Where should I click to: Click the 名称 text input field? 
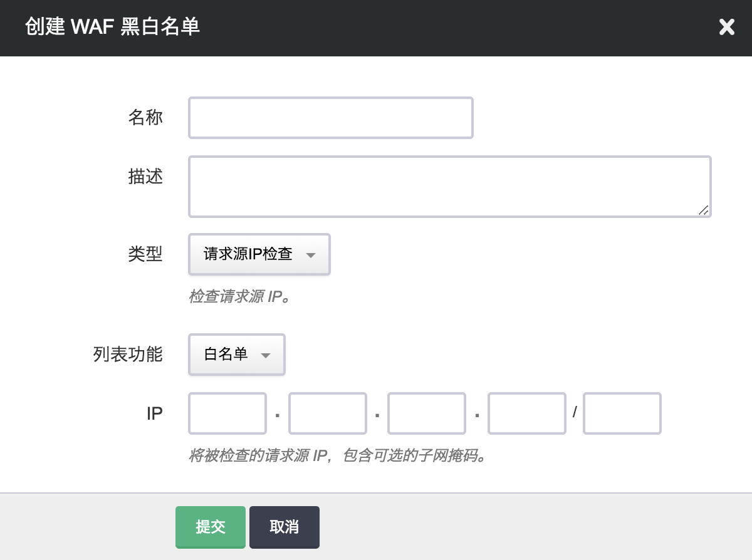pos(330,118)
